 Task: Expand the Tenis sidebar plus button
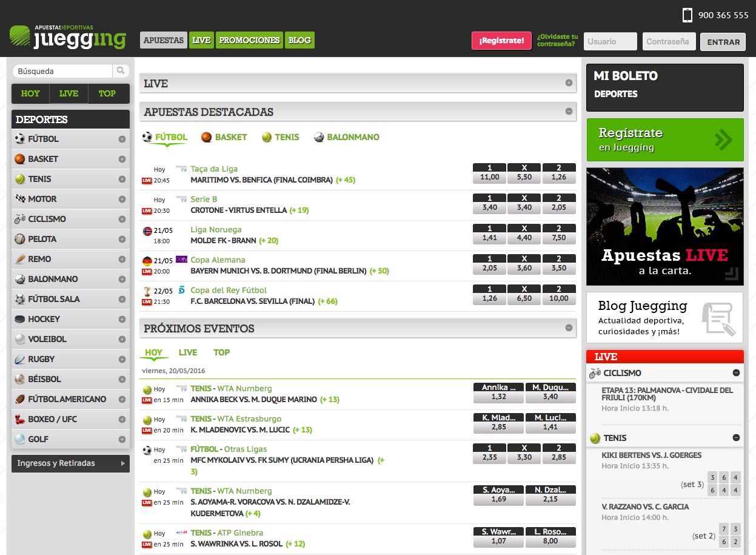122,179
